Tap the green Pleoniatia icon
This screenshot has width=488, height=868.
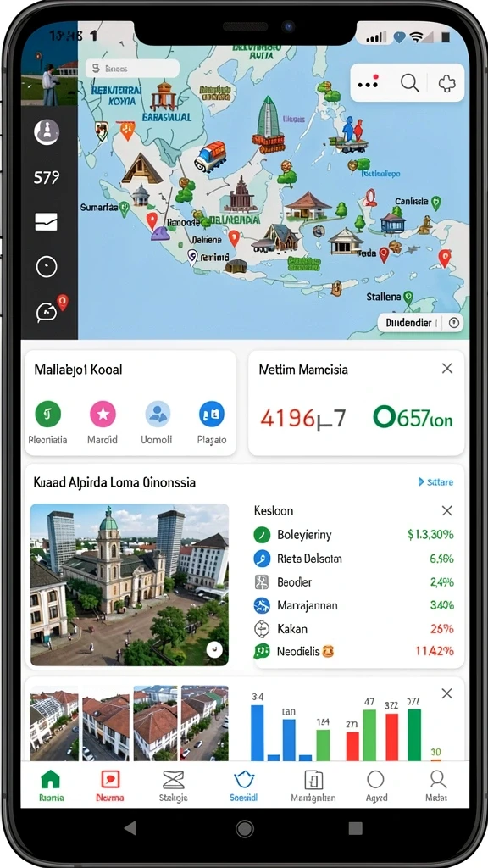tap(48, 414)
